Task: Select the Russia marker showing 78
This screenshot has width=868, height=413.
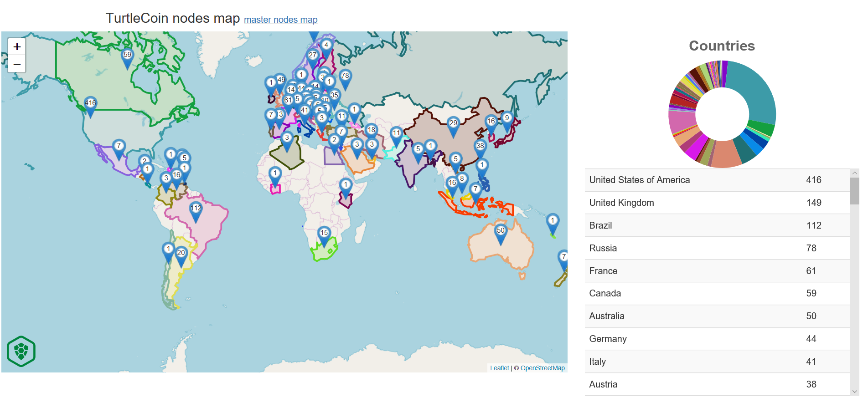Action: point(345,79)
